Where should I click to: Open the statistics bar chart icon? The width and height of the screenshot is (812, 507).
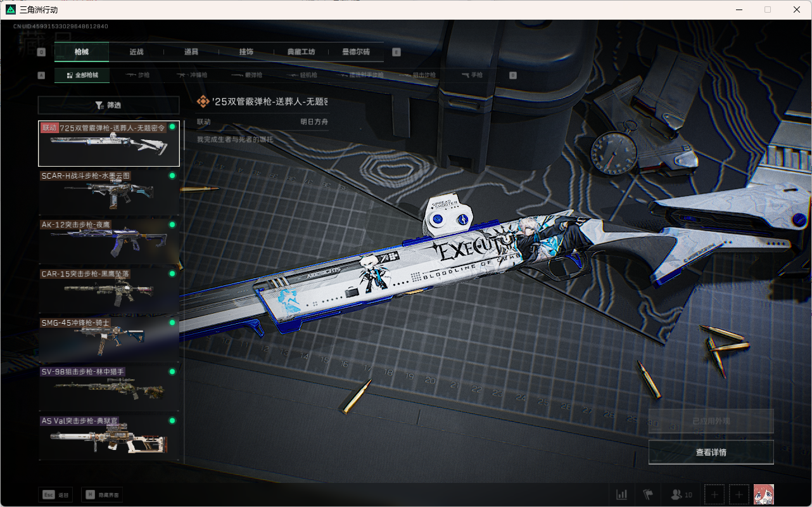pyautogui.click(x=622, y=494)
